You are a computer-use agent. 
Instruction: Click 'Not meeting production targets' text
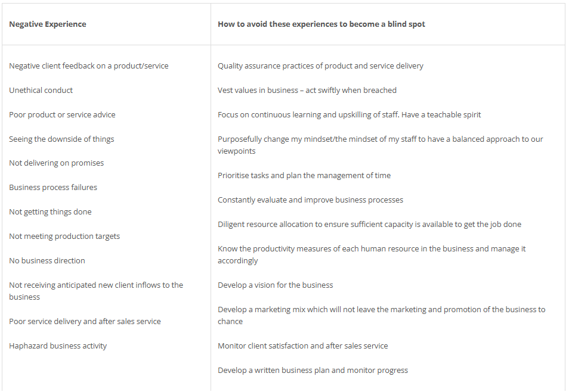click(64, 237)
